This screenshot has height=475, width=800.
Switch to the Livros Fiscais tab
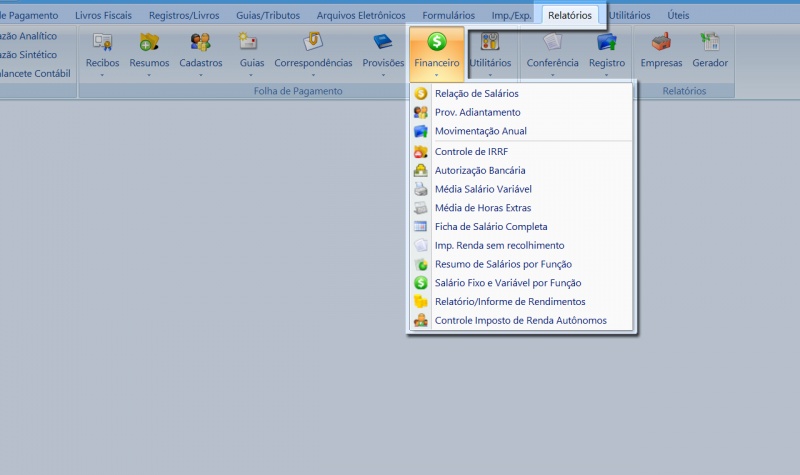[x=104, y=16]
